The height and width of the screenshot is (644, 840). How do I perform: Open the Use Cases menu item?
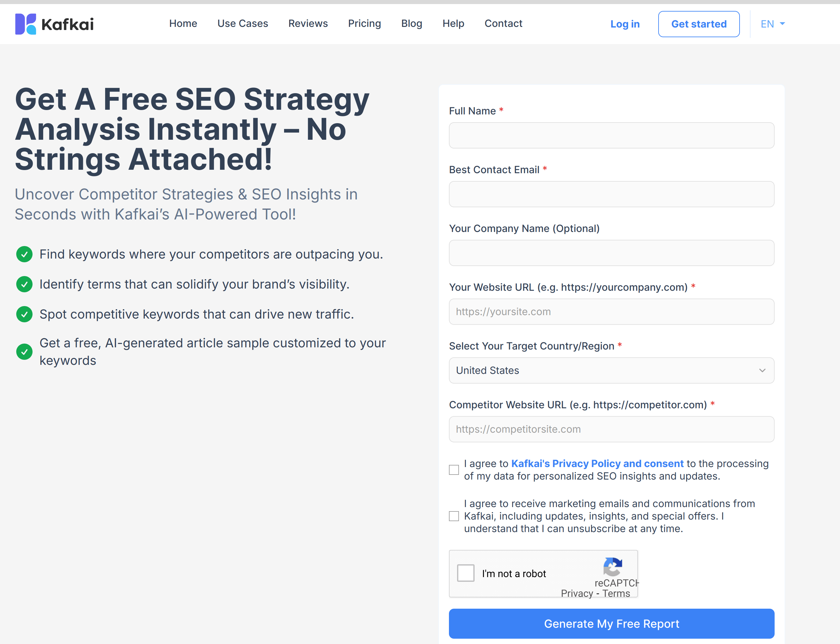242,24
